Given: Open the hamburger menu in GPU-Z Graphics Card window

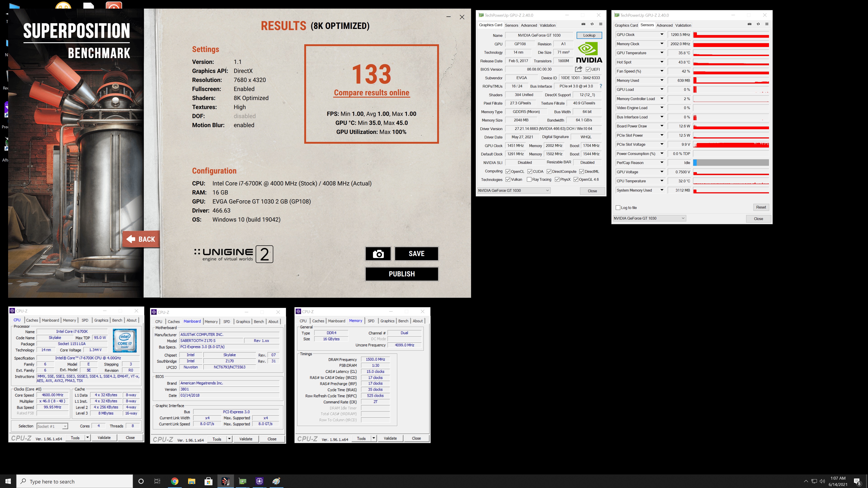Looking at the screenshot, I should (x=600, y=24).
